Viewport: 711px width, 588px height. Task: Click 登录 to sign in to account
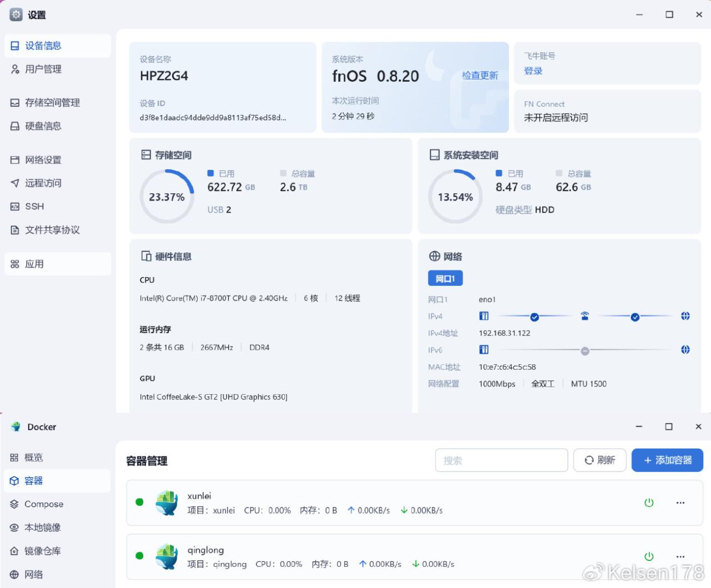click(x=533, y=71)
